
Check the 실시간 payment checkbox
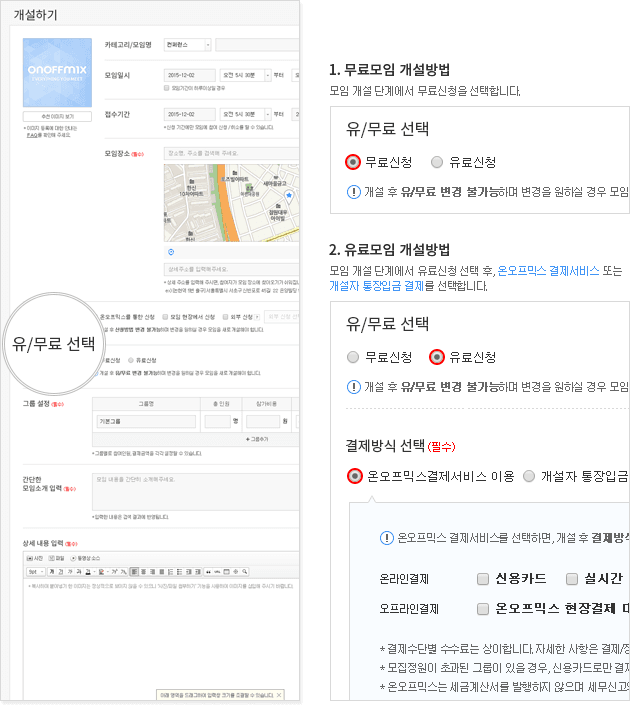pos(572,579)
